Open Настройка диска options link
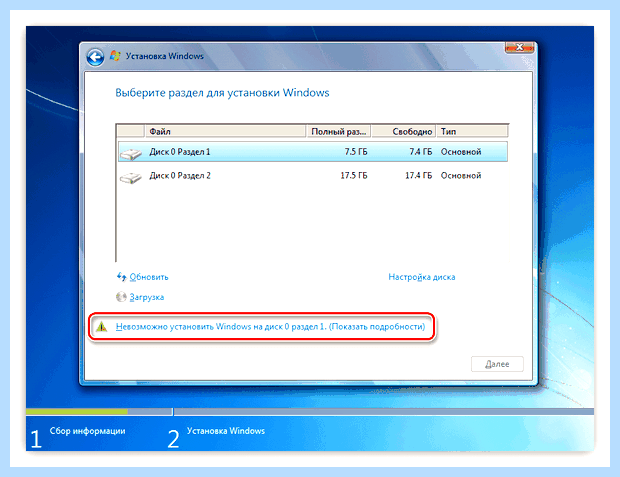The height and width of the screenshot is (477, 620). pos(422,277)
